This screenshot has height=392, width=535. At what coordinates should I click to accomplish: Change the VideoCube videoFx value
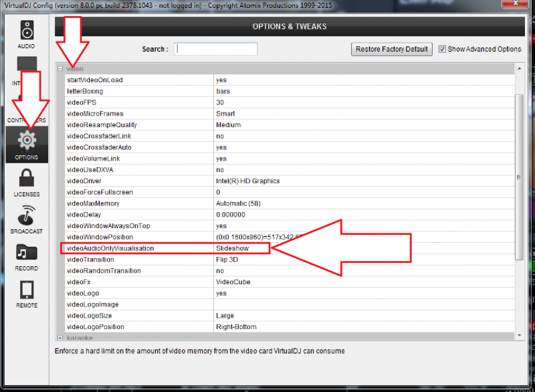click(x=233, y=282)
